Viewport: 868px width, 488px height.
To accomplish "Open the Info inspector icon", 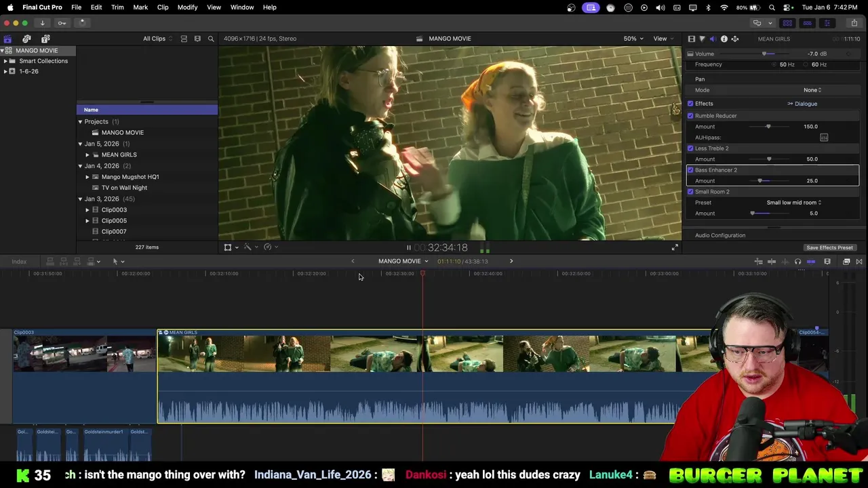I will (724, 39).
